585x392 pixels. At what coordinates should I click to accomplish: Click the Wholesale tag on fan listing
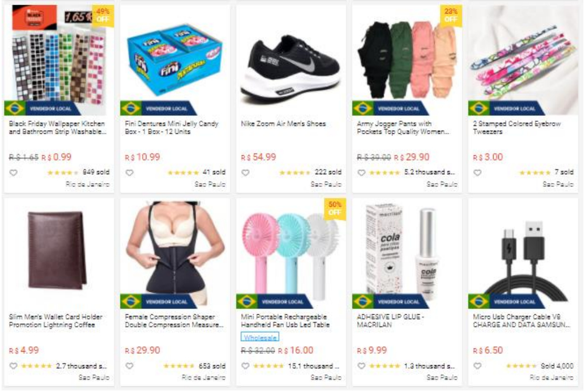(x=260, y=337)
